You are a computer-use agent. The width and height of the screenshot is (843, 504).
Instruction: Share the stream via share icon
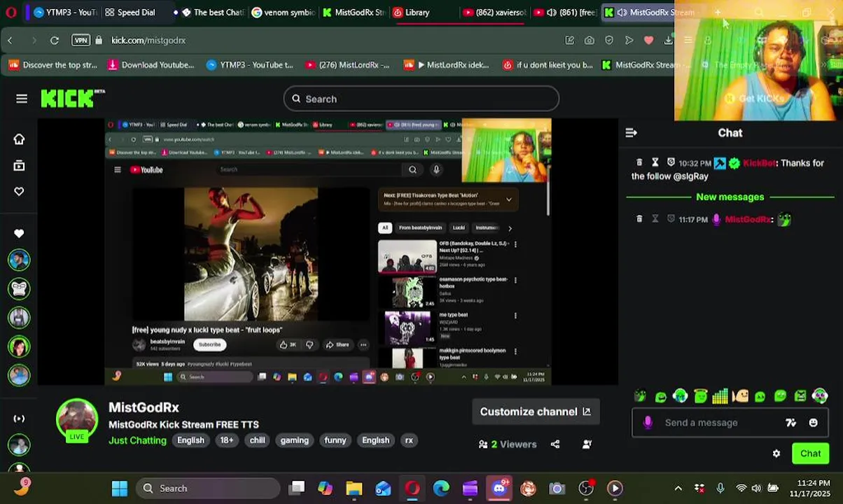(555, 444)
